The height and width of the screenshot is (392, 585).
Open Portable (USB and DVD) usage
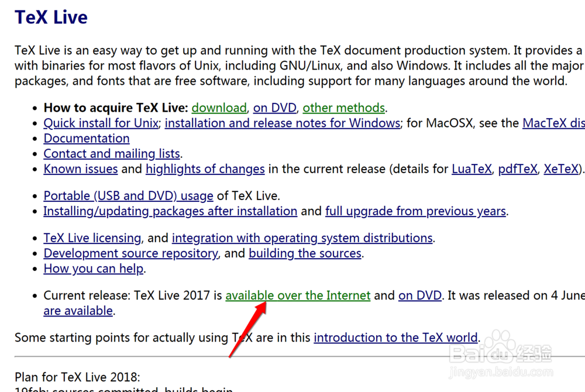(128, 195)
